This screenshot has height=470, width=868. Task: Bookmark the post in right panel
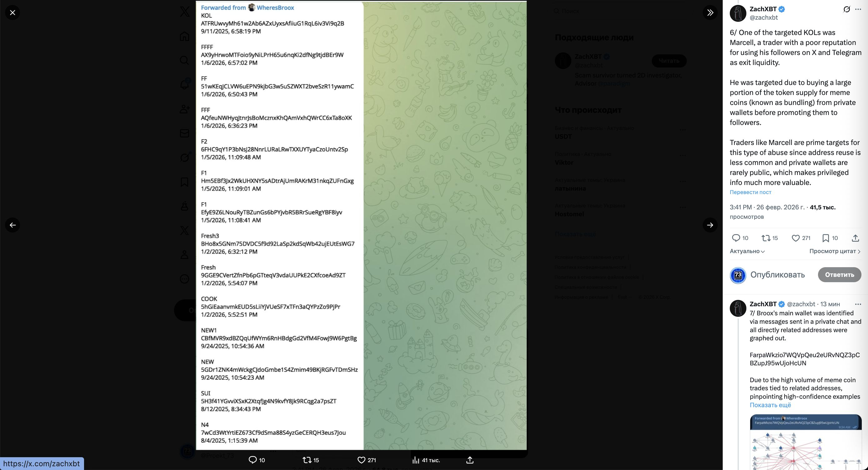[x=826, y=238]
